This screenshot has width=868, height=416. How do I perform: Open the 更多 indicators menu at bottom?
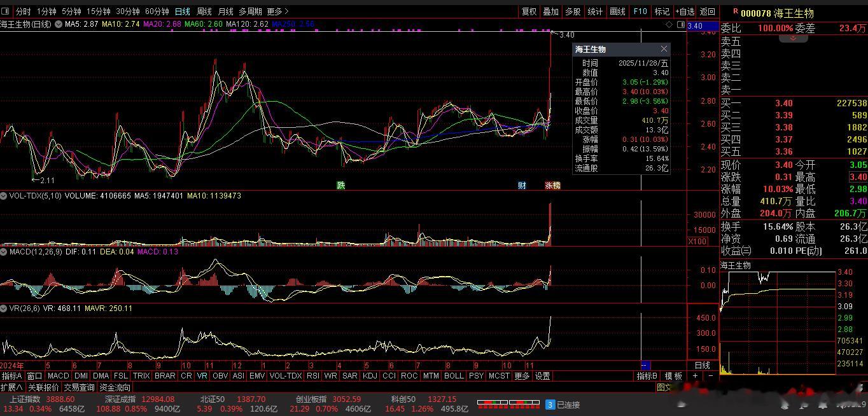coord(522,376)
